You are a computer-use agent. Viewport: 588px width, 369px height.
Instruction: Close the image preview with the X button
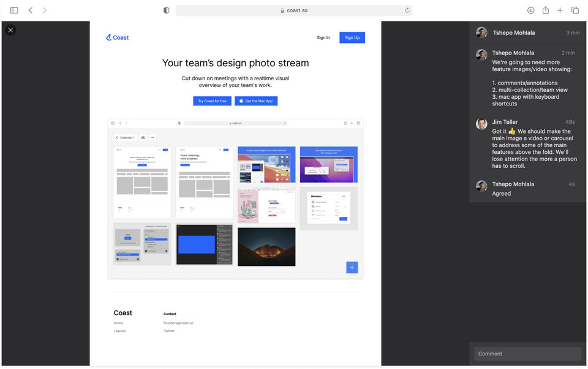click(10, 30)
